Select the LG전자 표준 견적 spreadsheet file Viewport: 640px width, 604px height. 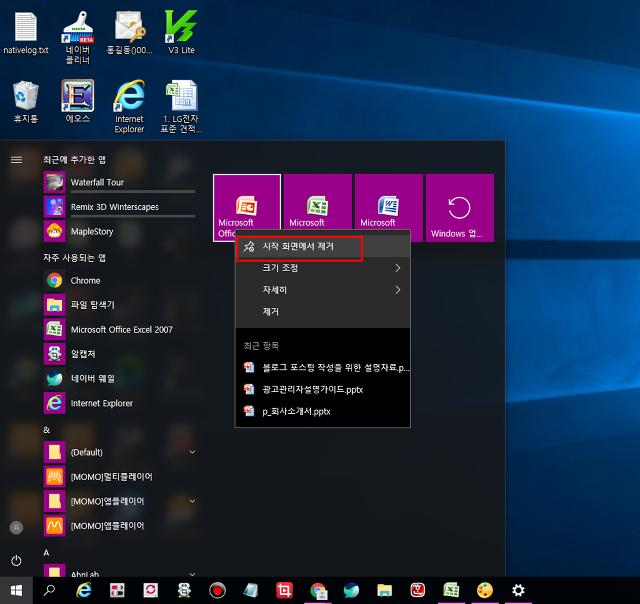(x=181, y=107)
